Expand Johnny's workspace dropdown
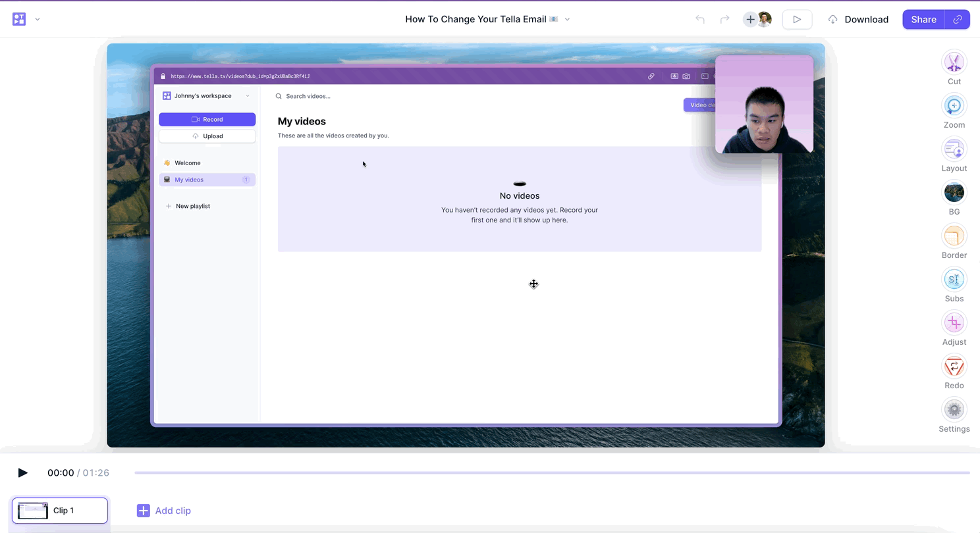Viewport: 980px width, 533px height. (248, 96)
